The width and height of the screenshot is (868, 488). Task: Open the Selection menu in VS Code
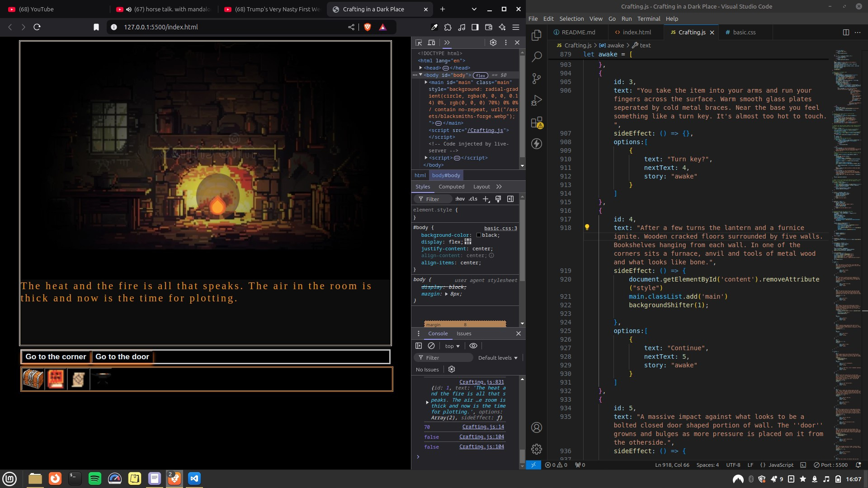point(571,19)
